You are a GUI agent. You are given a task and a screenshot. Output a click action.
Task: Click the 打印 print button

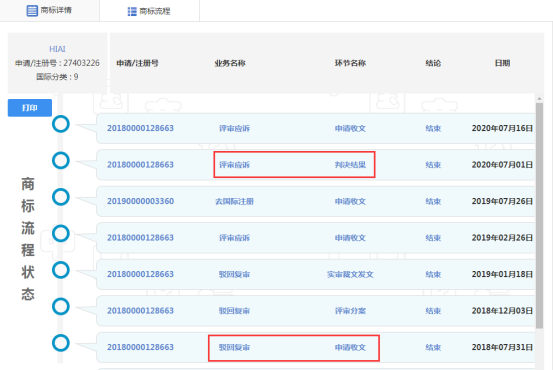click(x=30, y=108)
